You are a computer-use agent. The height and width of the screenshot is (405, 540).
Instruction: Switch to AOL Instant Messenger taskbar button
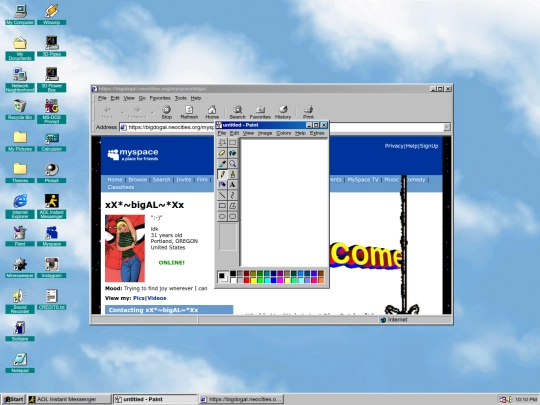coord(69,399)
